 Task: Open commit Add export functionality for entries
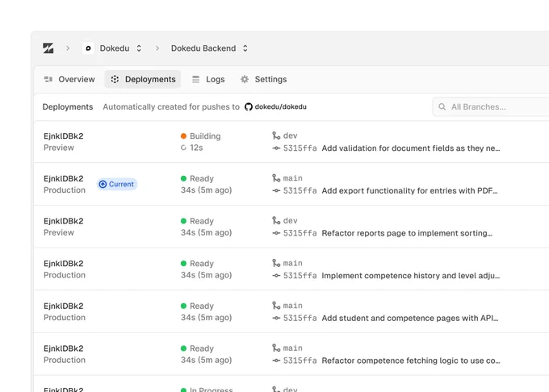point(409,190)
